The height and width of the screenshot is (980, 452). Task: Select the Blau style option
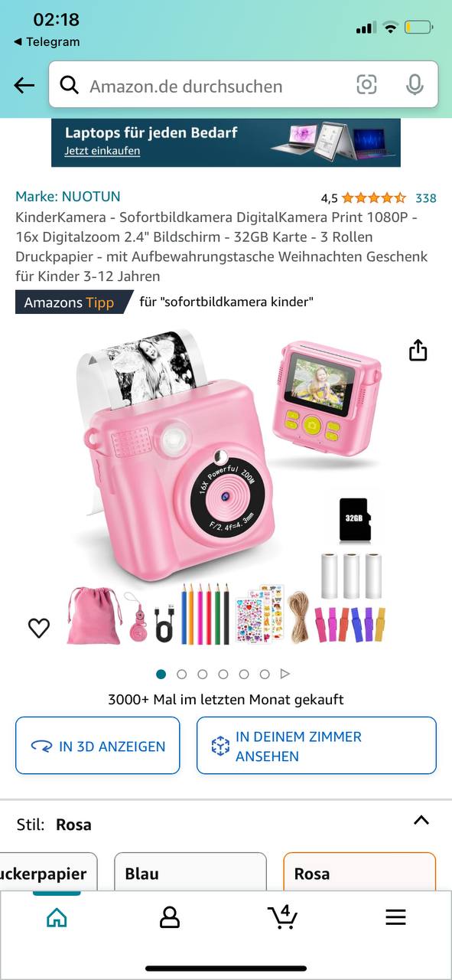pyautogui.click(x=190, y=872)
